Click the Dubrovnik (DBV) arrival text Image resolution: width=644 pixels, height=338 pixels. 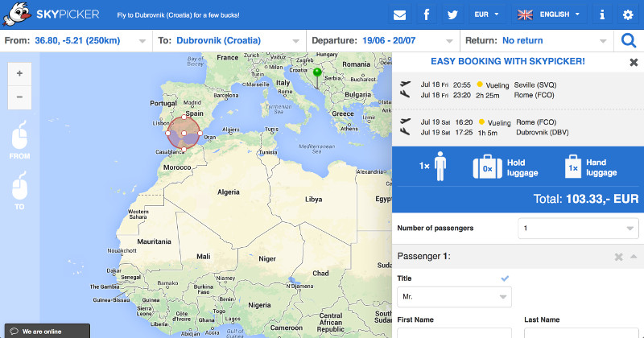[542, 133]
